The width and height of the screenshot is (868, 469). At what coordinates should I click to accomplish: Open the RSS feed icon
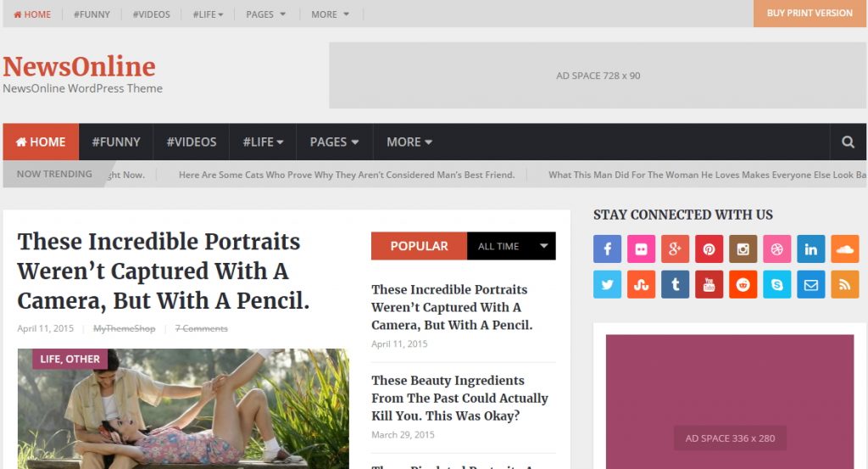coord(845,284)
